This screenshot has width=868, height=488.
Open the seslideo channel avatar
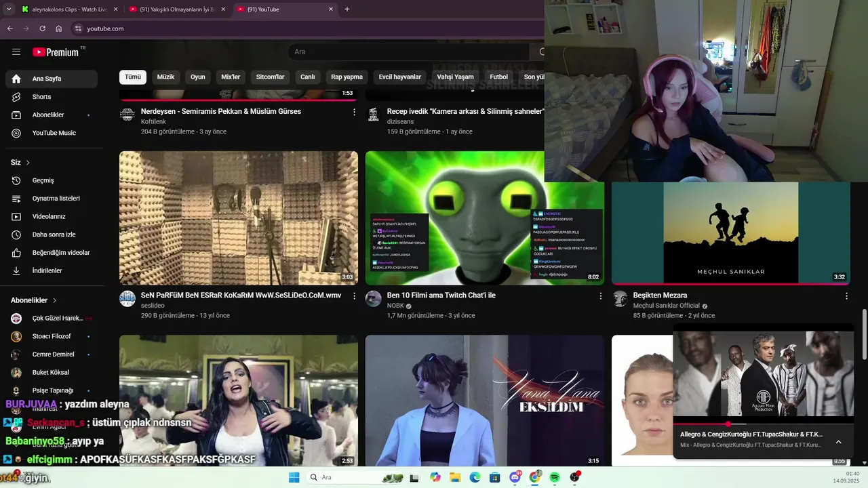[127, 298]
